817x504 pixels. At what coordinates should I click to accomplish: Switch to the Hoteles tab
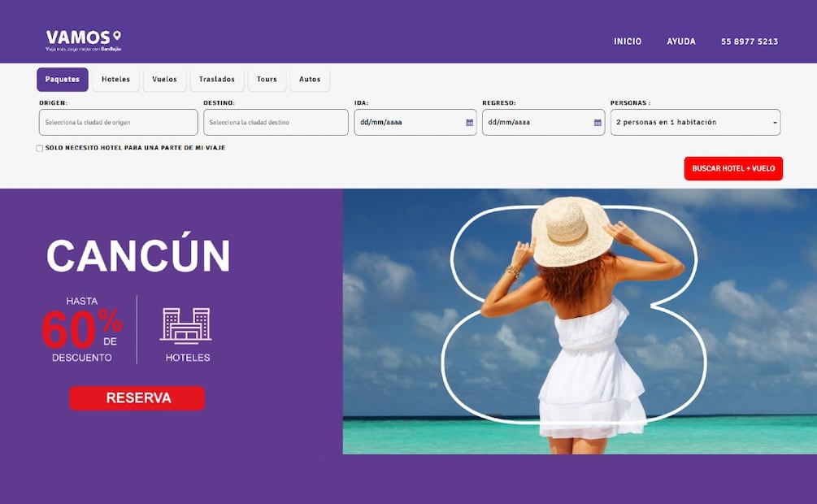(x=115, y=79)
